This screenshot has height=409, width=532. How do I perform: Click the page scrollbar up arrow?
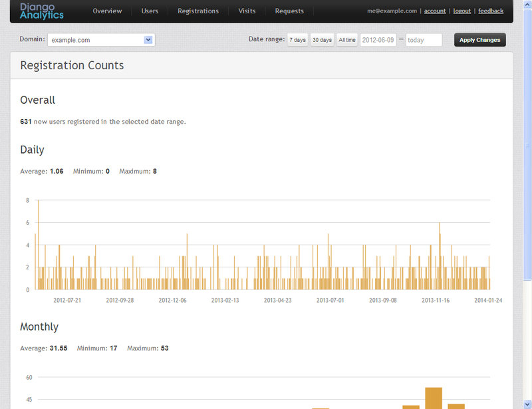click(527, 5)
